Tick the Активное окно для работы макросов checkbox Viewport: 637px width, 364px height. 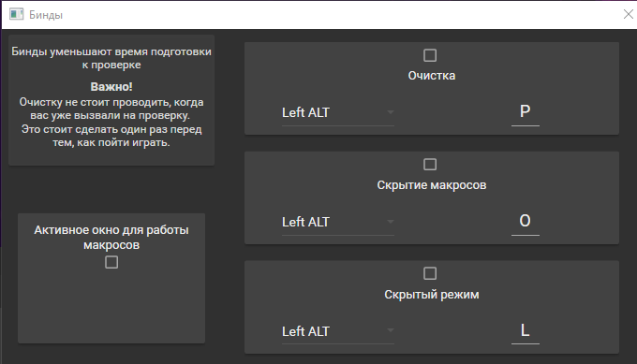tap(111, 262)
